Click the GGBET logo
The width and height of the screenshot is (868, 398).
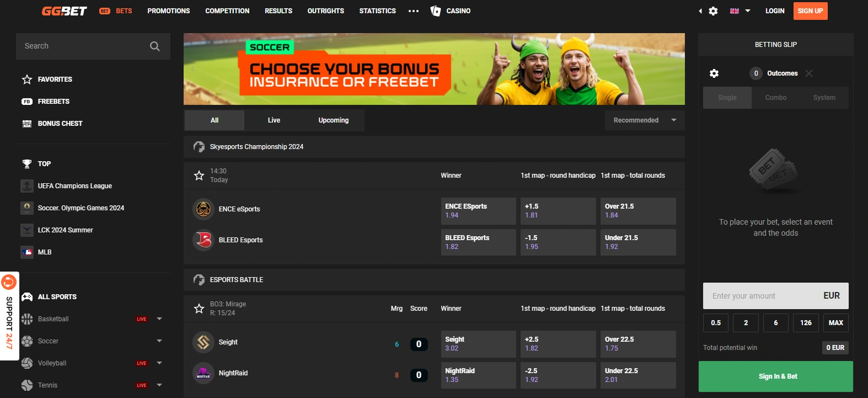65,11
